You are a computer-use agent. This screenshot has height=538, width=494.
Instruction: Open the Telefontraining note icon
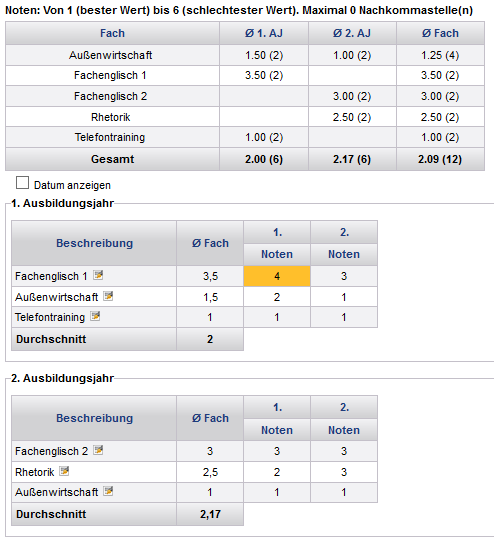click(95, 316)
